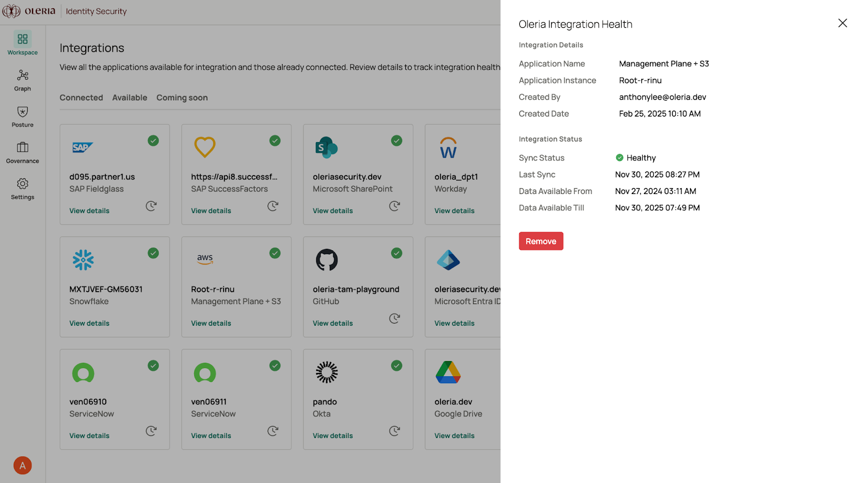
Task: Click the SAP SuccessFactors heart logo
Action: 205,147
